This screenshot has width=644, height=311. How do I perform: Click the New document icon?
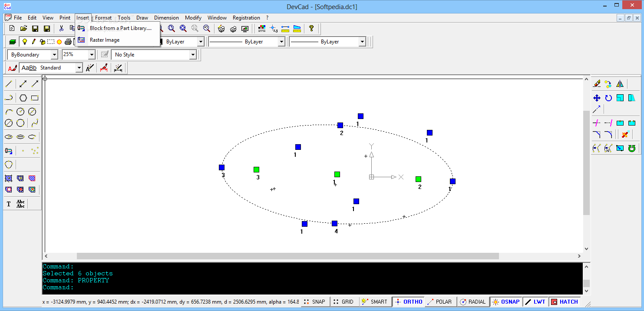(12, 29)
